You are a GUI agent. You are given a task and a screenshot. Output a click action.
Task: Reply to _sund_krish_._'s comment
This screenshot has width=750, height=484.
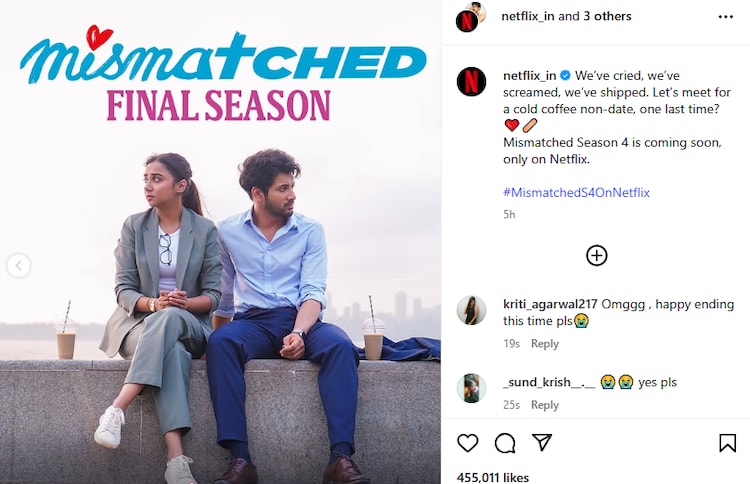[545, 405]
